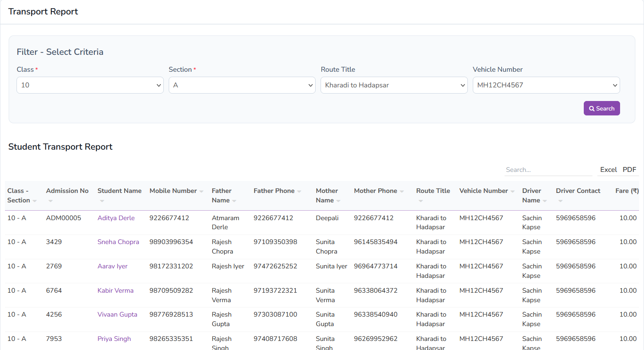644x350 pixels.
Task: Click the sort arrow under Student Name
Action: click(102, 201)
